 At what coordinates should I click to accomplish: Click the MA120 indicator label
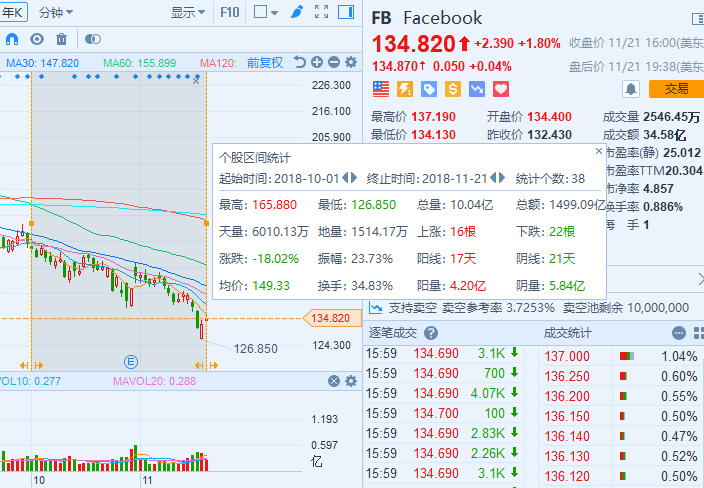coord(218,63)
